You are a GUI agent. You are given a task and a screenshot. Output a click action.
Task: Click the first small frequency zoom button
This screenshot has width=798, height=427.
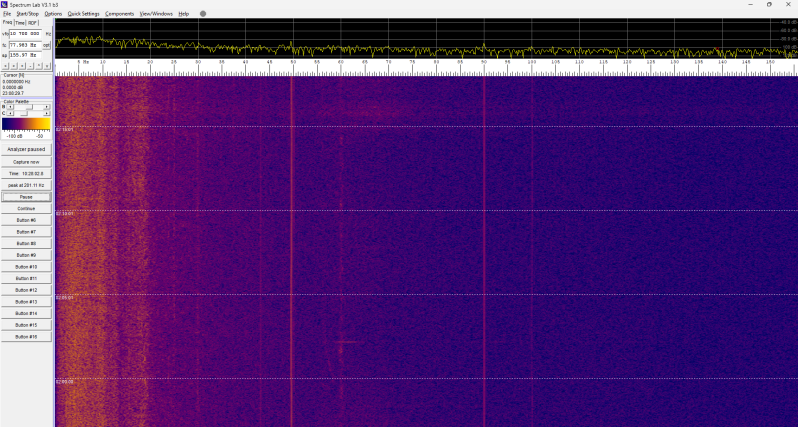tap(6, 66)
